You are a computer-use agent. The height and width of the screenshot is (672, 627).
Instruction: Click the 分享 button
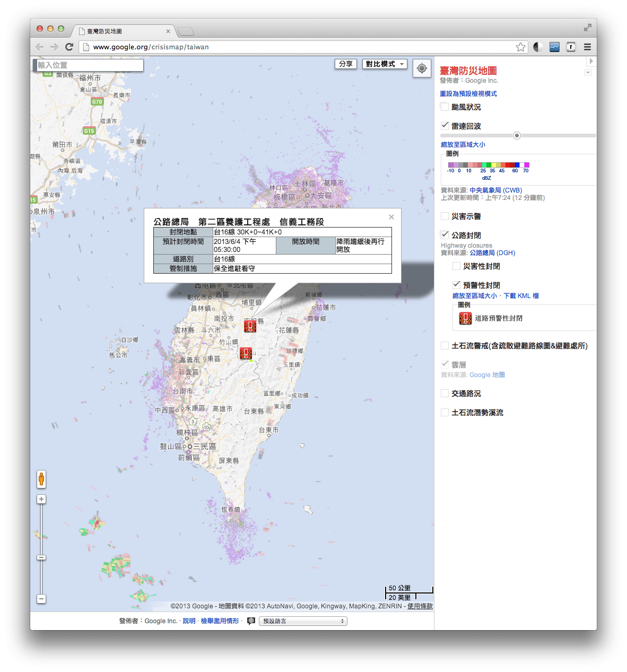click(345, 64)
